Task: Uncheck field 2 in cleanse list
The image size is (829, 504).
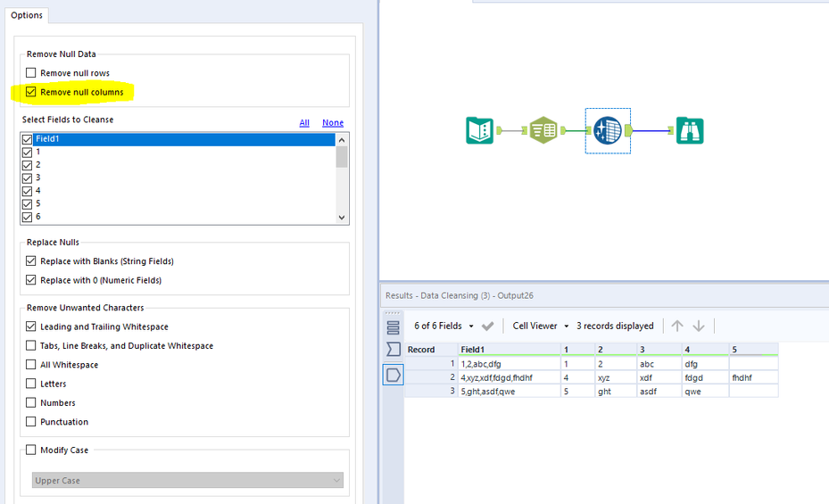Action: point(28,165)
